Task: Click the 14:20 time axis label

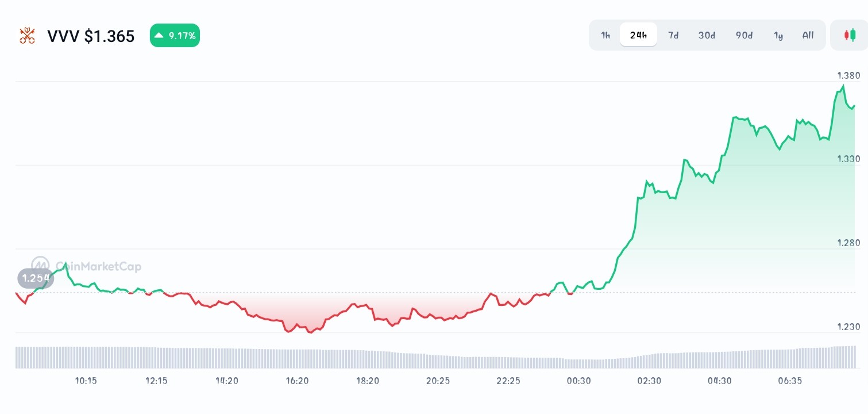Action: pos(227,381)
